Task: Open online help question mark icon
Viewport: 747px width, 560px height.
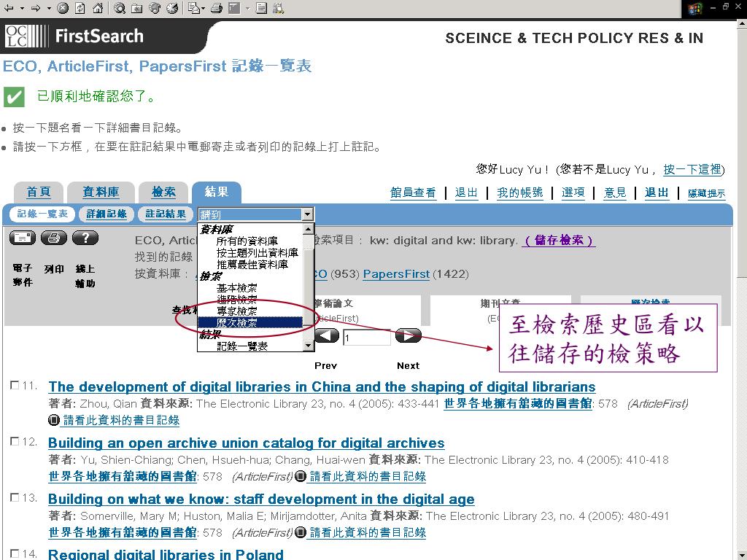Action: [85, 237]
